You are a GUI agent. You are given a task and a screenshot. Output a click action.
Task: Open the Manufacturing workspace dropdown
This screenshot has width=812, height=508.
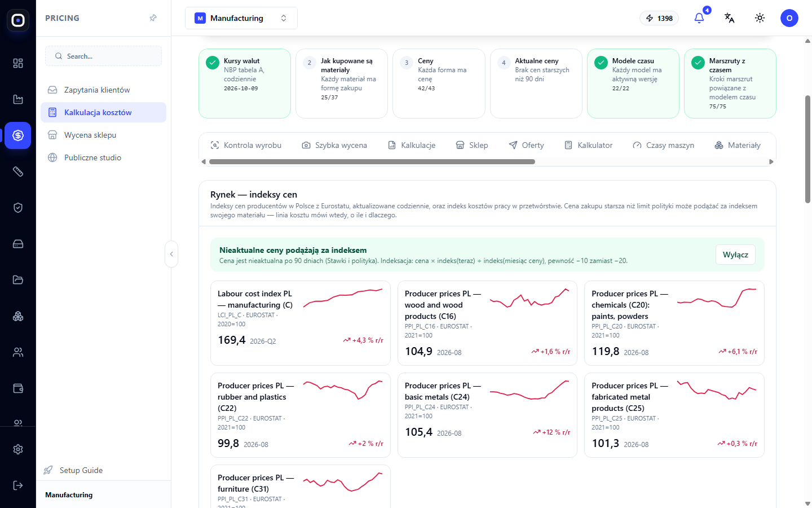(241, 18)
